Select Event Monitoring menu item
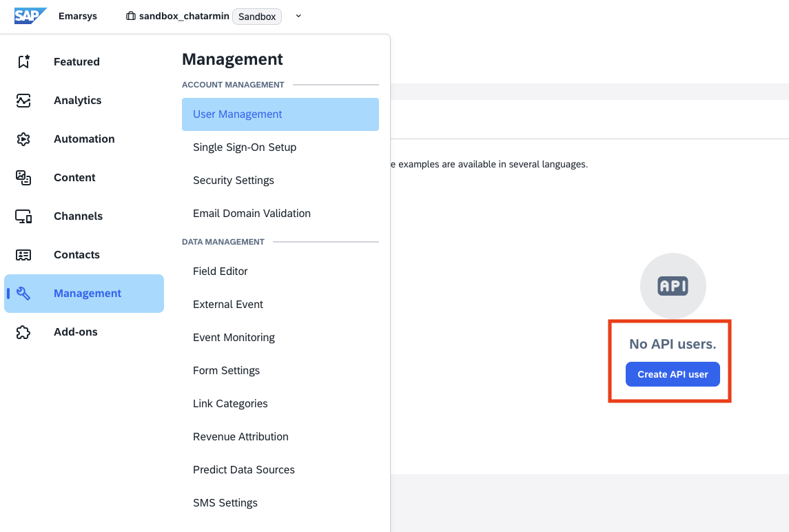 (234, 338)
